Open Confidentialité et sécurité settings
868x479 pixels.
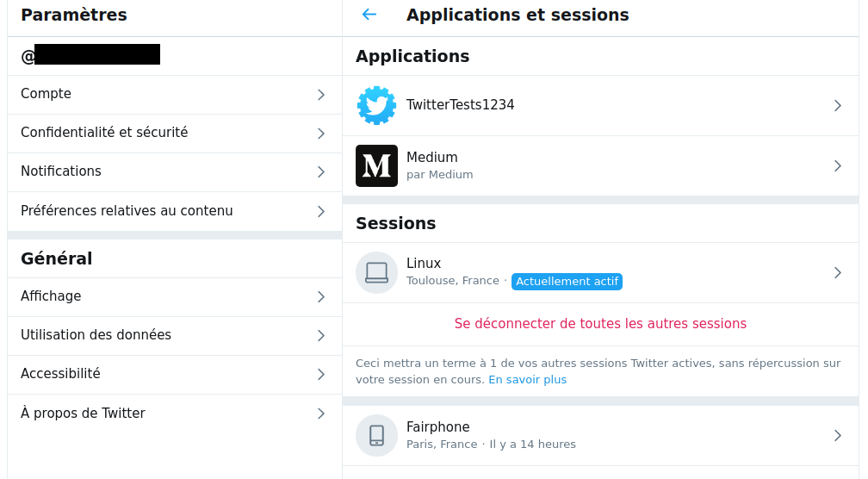click(174, 134)
